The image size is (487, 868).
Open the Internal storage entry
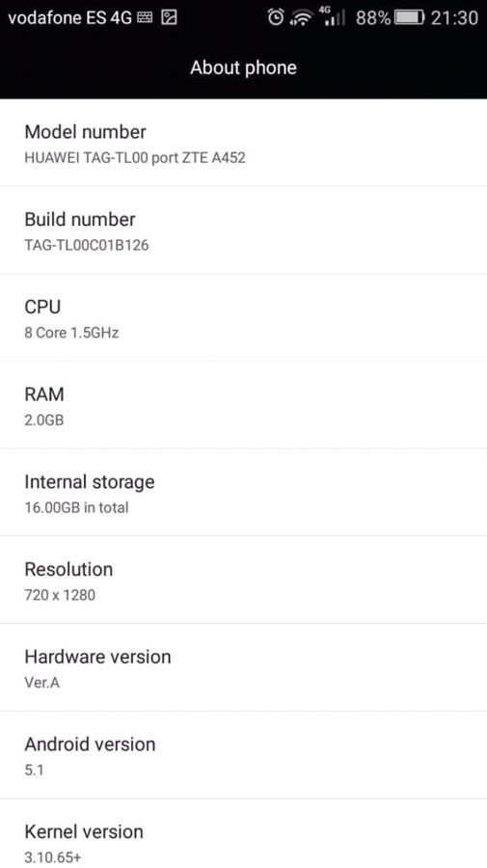point(243,493)
